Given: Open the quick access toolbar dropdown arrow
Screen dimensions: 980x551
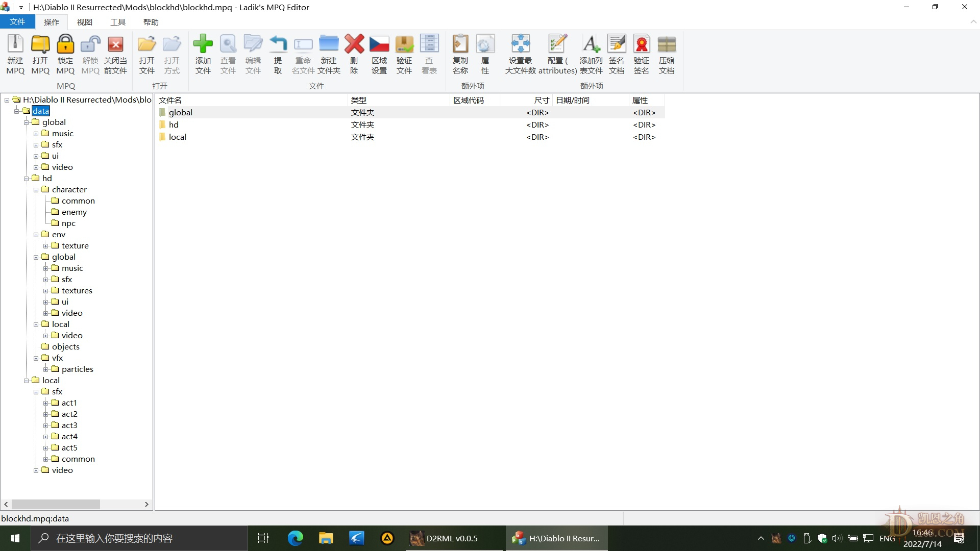Looking at the screenshot, I should [21, 8].
